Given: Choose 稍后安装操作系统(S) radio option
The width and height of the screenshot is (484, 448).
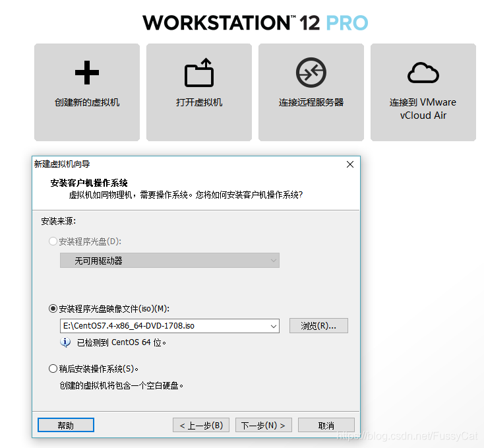Looking at the screenshot, I should (x=53, y=368).
